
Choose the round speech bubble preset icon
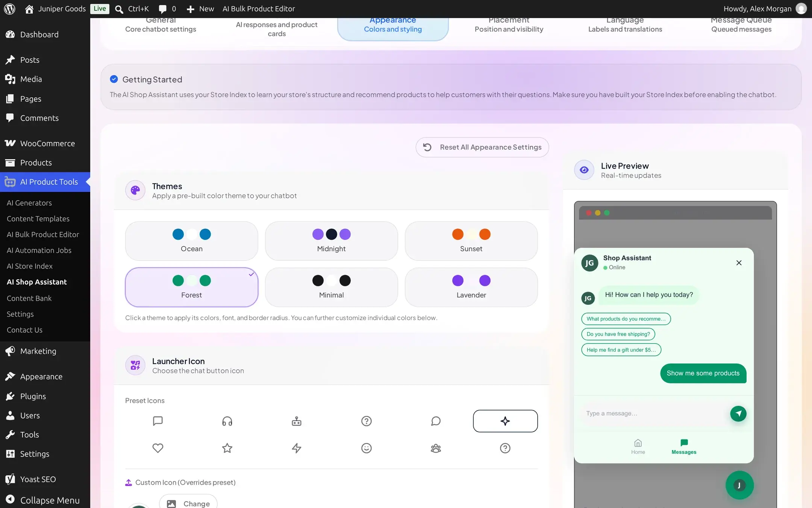pyautogui.click(x=436, y=421)
